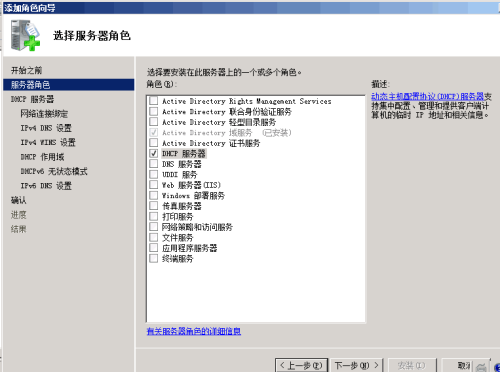Enable Windows 部署服务 role checkbox
This screenshot has width=500, height=372.
(x=153, y=195)
